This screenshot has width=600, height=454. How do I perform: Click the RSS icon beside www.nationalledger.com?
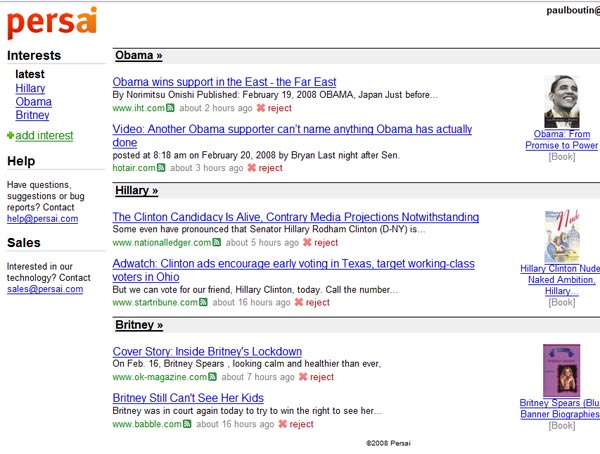pyautogui.click(x=217, y=242)
